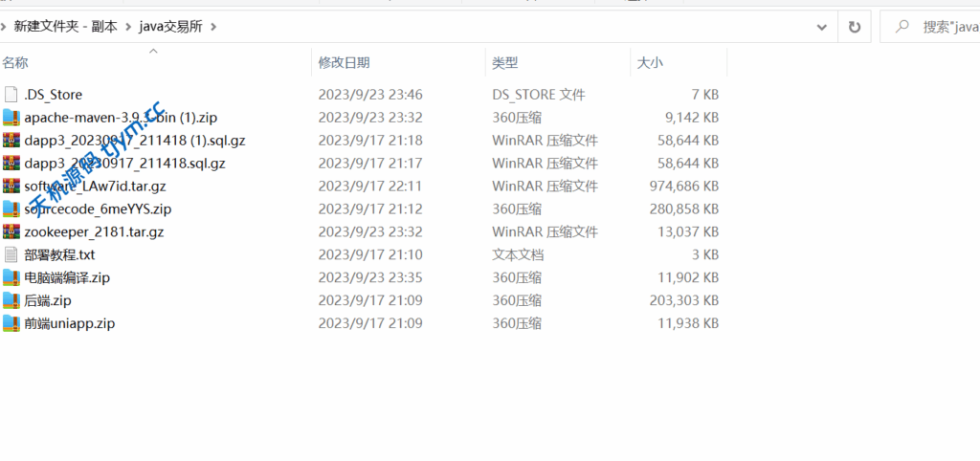Select the 部署教程.txt text file icon
Image resolution: width=980 pixels, height=461 pixels.
11,255
